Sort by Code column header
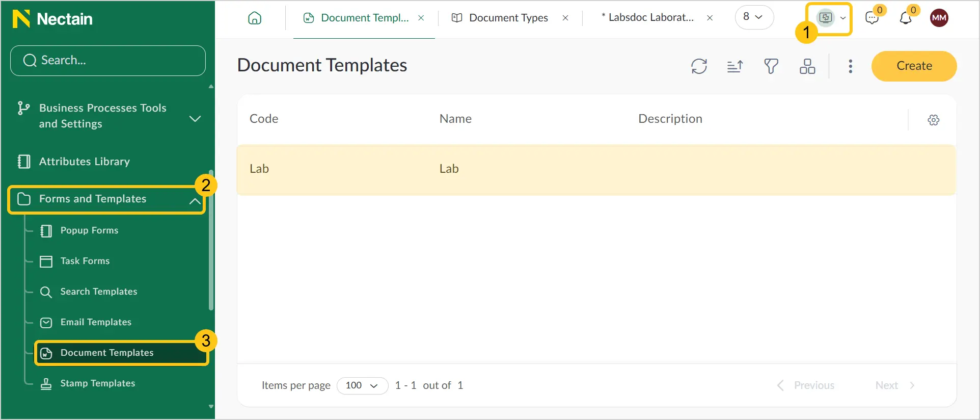The height and width of the screenshot is (420, 980). click(x=264, y=119)
